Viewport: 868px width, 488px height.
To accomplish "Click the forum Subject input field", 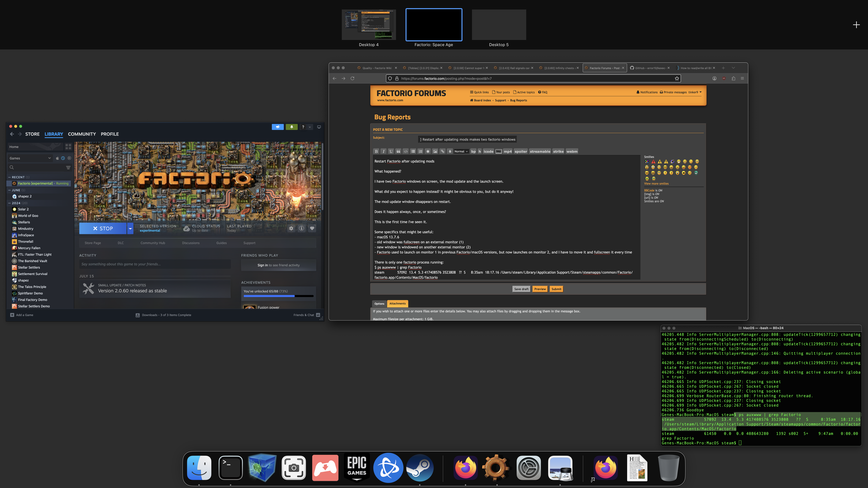I will pos(467,139).
